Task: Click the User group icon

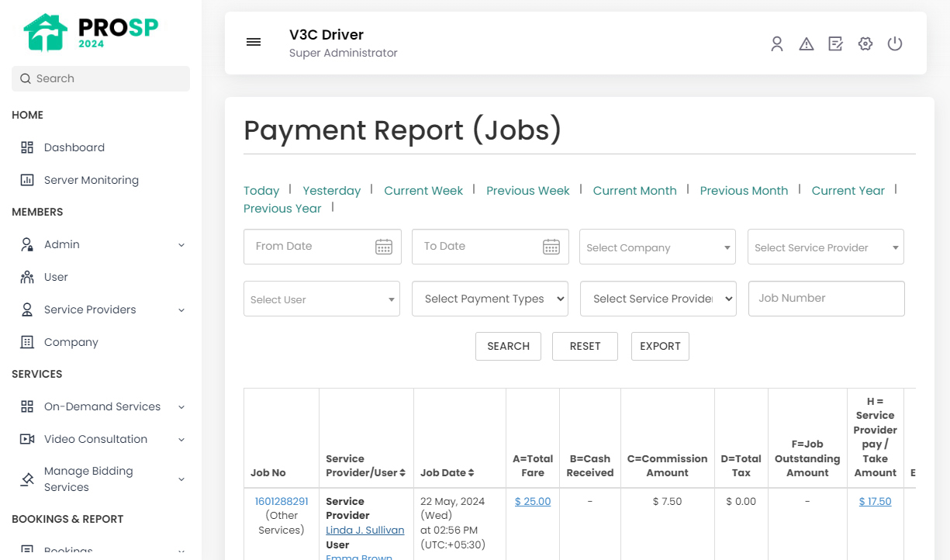Action: coord(27,277)
